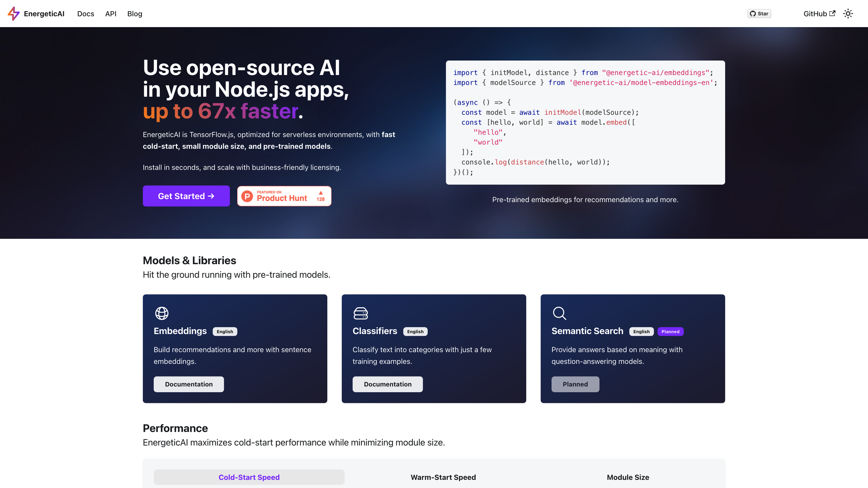Image resolution: width=868 pixels, height=488 pixels.
Task: Switch to the Warm-Start Speed tab
Action: pos(443,477)
